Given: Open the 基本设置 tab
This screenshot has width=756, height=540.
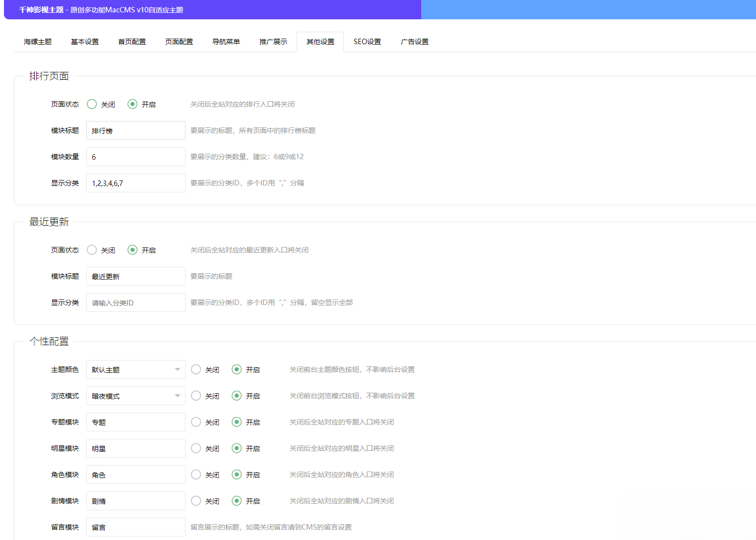Looking at the screenshot, I should [84, 42].
